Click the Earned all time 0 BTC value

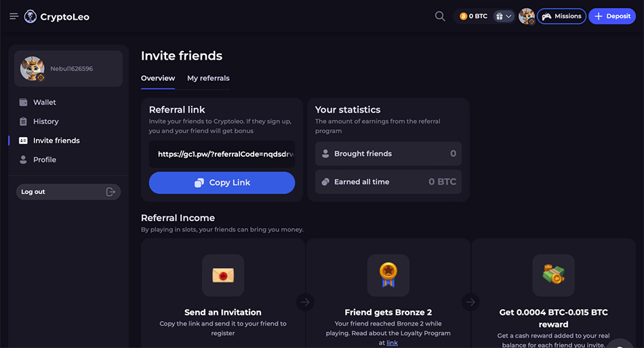(x=443, y=182)
